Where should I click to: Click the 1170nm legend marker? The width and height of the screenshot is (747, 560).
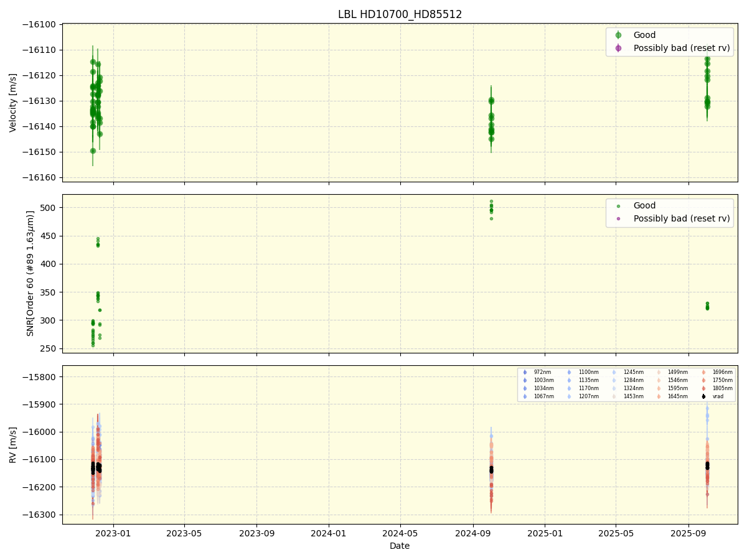coord(569,388)
